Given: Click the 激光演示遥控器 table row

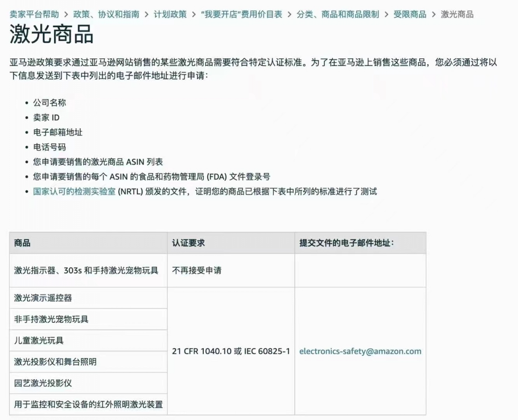Looking at the screenshot, I should 88,298.
